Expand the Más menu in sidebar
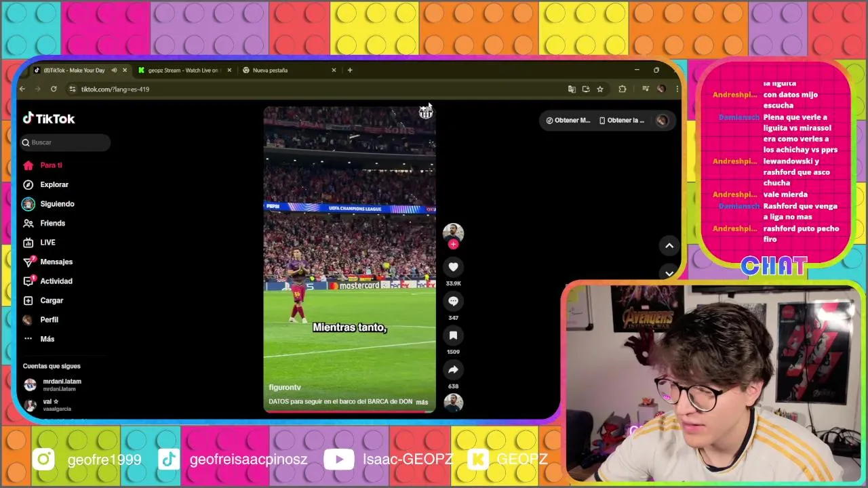This screenshot has height=488, width=868. tap(39, 339)
